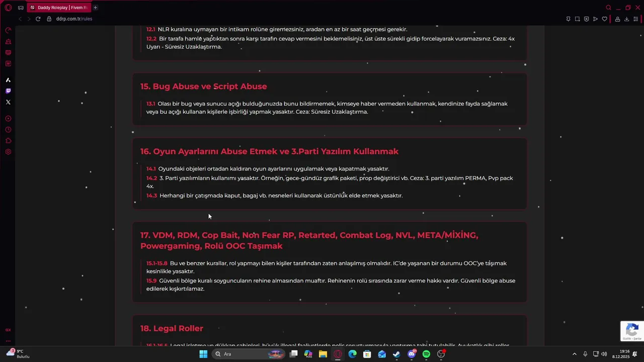Viewport: 644px width, 362px height.
Task: Open Twitch panel in sidebar
Action: coord(8,91)
